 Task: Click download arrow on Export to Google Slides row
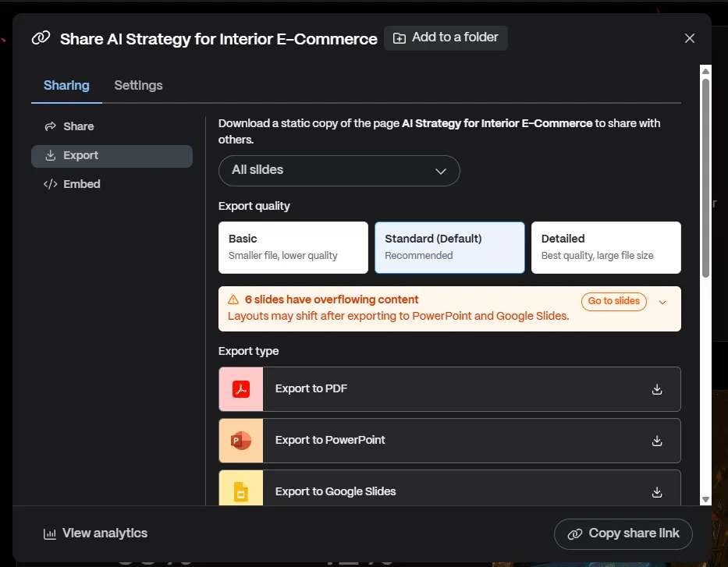[x=656, y=492]
